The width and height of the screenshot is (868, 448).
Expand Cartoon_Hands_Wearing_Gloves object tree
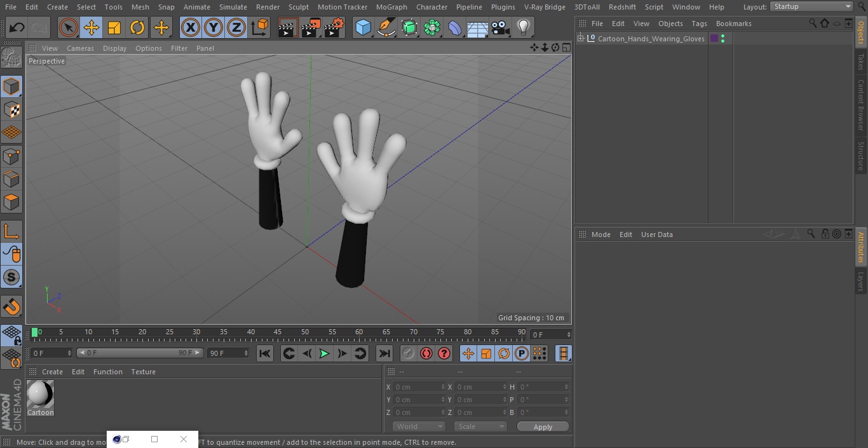click(x=580, y=39)
